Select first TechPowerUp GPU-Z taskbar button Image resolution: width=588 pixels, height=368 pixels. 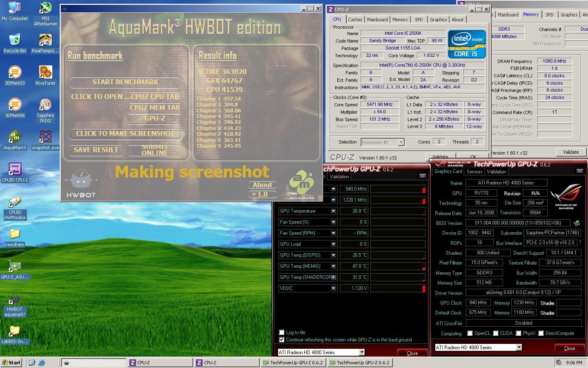293,363
